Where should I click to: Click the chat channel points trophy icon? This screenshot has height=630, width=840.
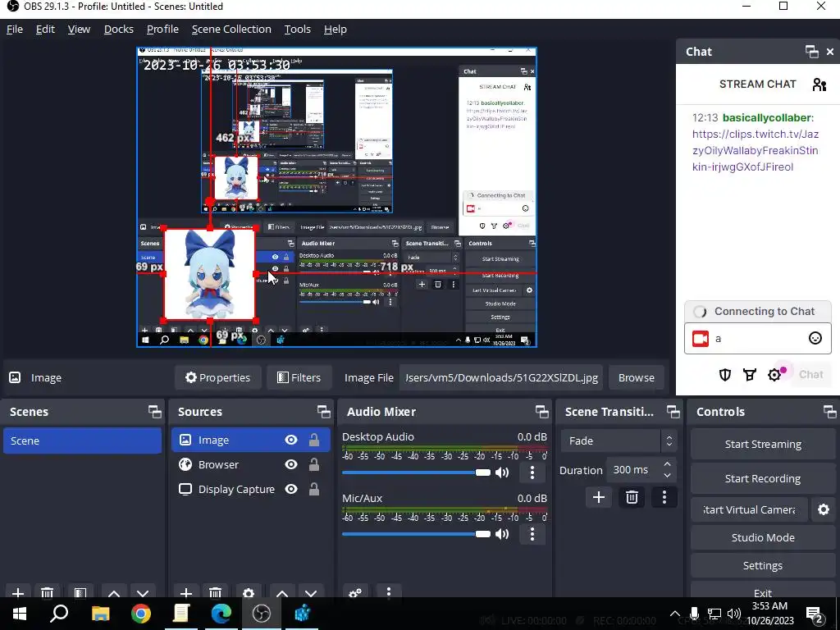(750, 374)
